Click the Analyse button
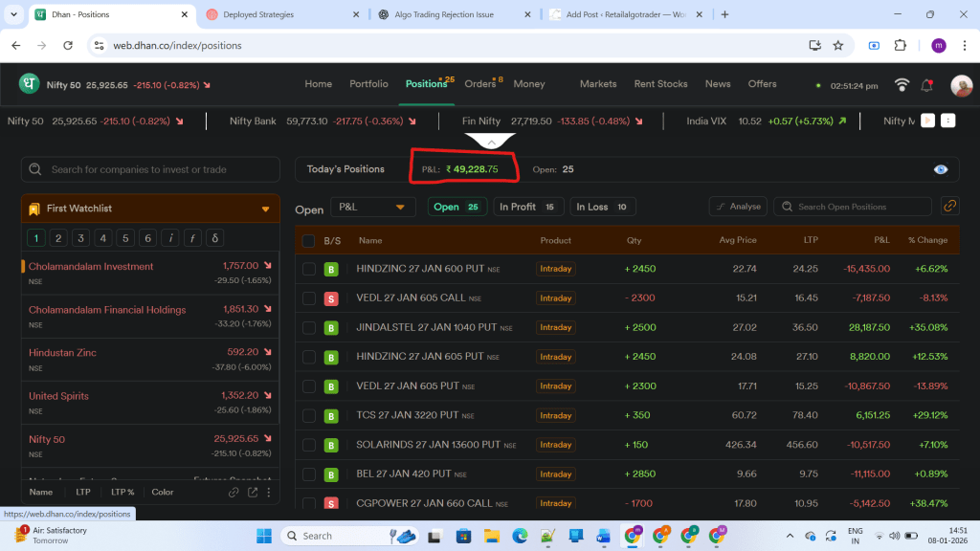 [737, 207]
